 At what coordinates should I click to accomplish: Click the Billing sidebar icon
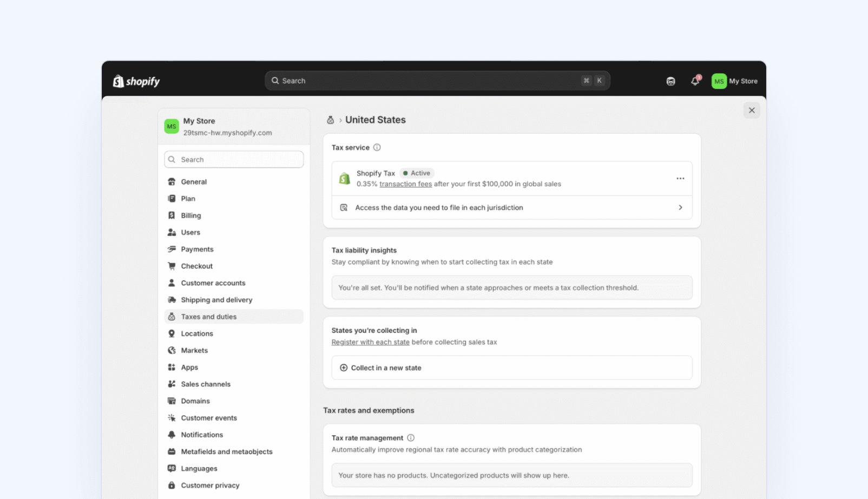click(172, 215)
